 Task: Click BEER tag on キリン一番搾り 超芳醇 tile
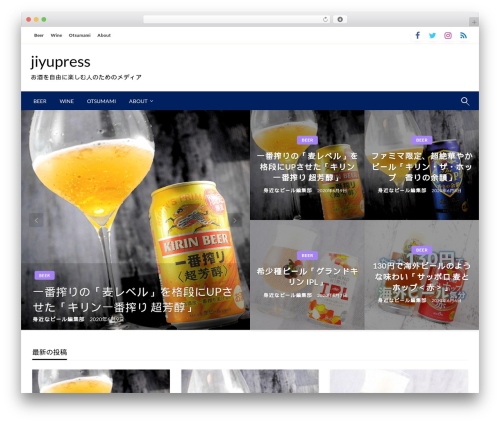click(x=307, y=140)
